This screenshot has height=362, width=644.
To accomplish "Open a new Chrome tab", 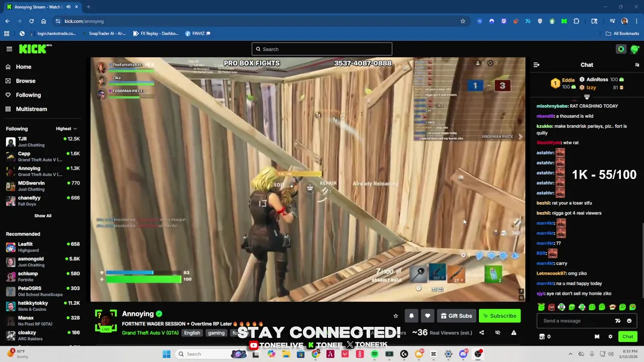I will pos(88,7).
